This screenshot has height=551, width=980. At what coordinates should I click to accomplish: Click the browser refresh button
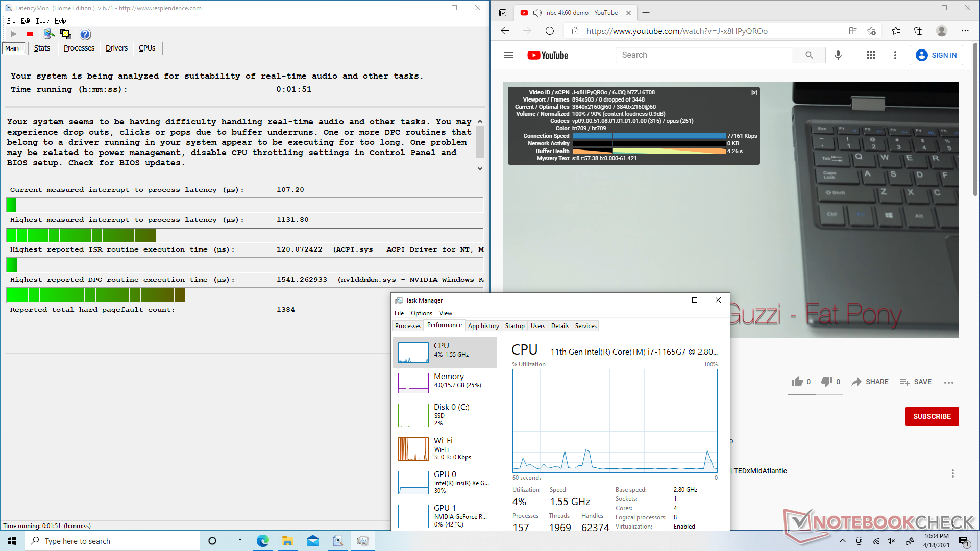click(x=550, y=31)
